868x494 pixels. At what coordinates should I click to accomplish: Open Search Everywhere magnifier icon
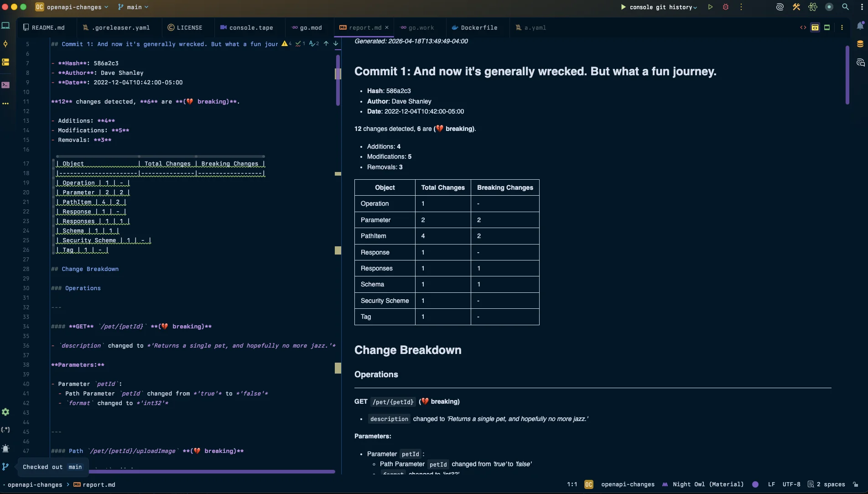(845, 7)
